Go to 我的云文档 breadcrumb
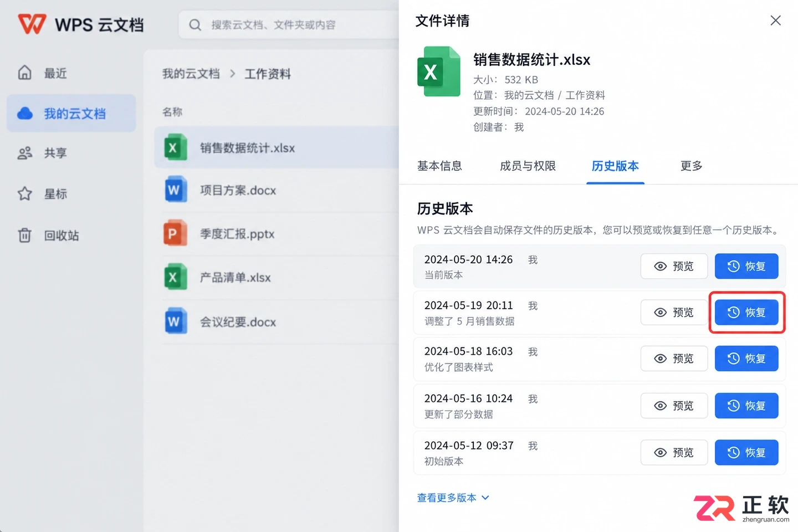798x532 pixels. [191, 74]
